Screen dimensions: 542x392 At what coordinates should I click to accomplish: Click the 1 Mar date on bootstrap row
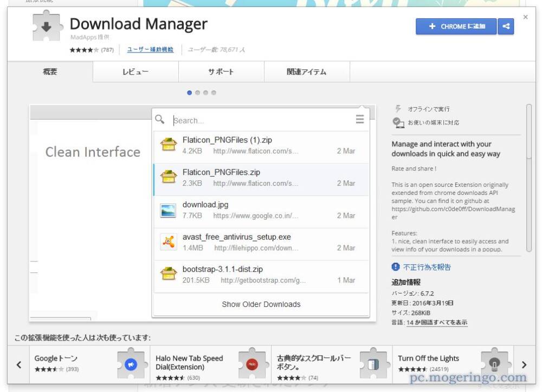click(346, 280)
